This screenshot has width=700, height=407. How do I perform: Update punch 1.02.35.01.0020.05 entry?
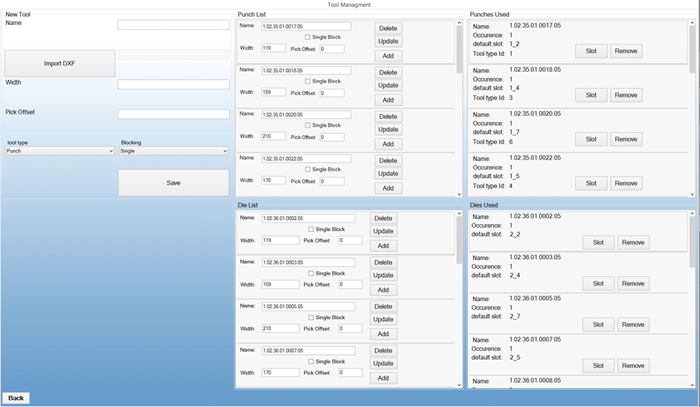387,129
